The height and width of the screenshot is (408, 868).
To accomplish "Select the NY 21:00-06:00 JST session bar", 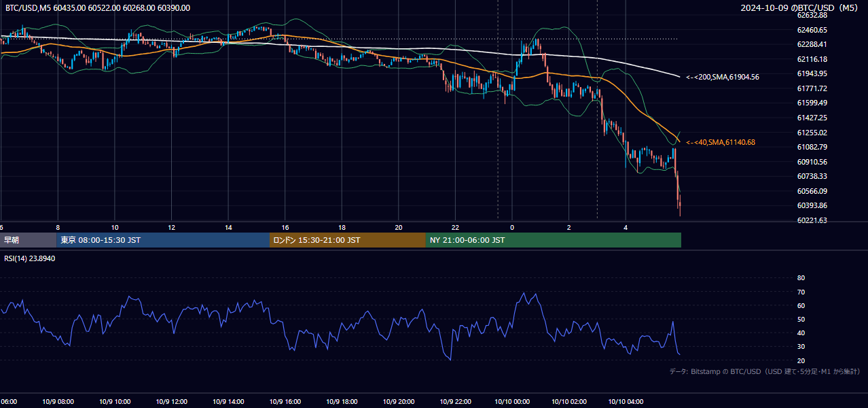I will pyautogui.click(x=554, y=240).
